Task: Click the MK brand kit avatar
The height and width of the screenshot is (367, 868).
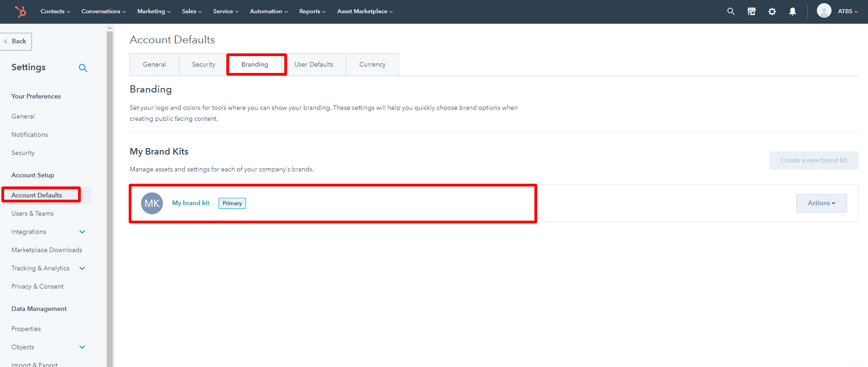Action: pos(152,203)
